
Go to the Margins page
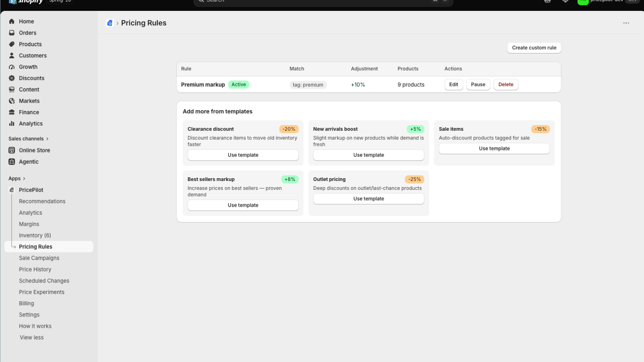[x=29, y=224]
